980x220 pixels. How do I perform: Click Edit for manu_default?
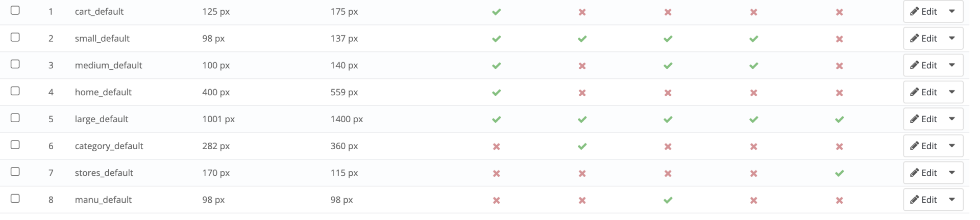[923, 200]
